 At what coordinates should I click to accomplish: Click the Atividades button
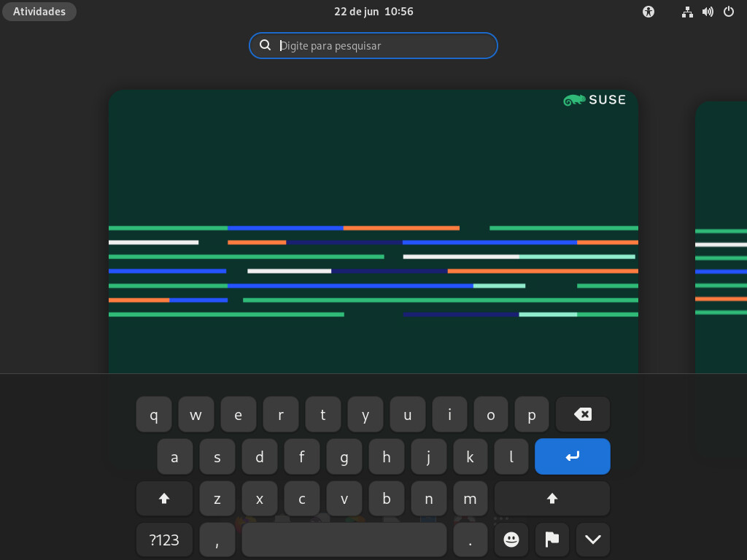39,12
